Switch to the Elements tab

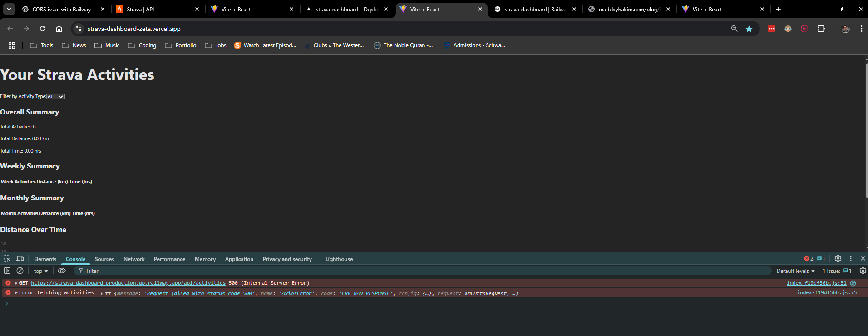click(x=45, y=259)
